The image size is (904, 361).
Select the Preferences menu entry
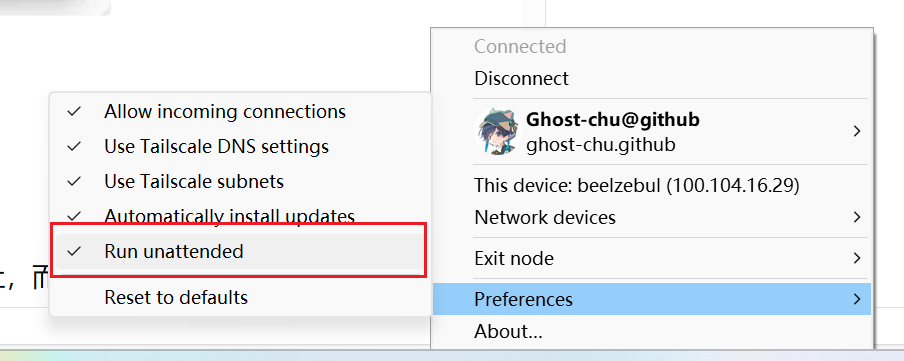(x=651, y=299)
